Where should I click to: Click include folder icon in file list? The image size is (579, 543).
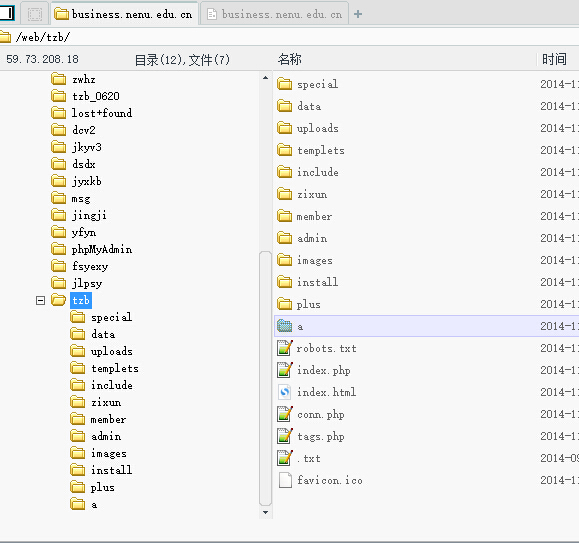click(284, 172)
